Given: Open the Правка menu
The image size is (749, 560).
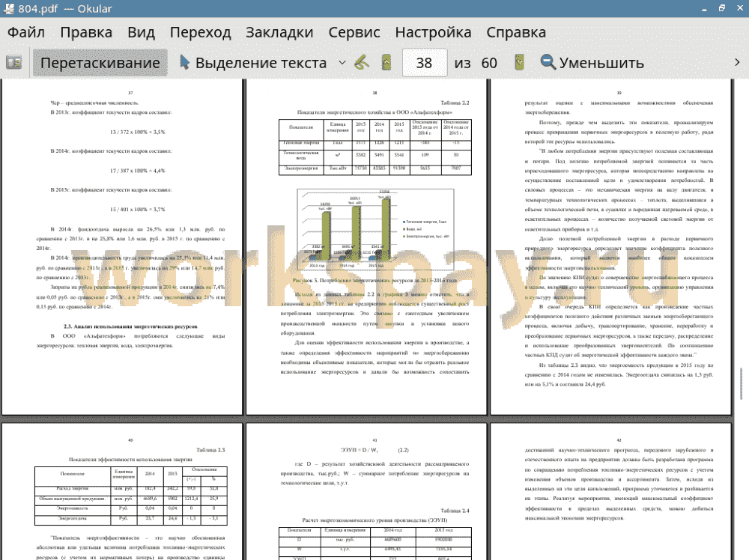Looking at the screenshot, I should pyautogui.click(x=86, y=32).
